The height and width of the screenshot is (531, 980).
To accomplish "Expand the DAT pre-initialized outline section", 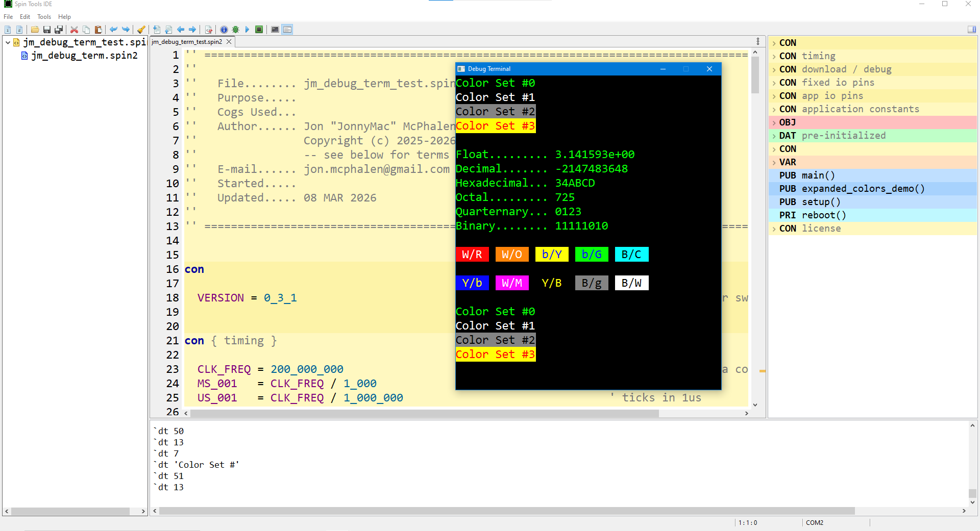I will click(774, 136).
